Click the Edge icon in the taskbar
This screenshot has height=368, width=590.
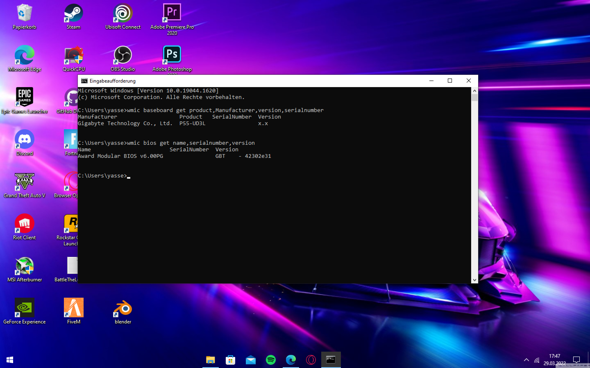pyautogui.click(x=290, y=360)
